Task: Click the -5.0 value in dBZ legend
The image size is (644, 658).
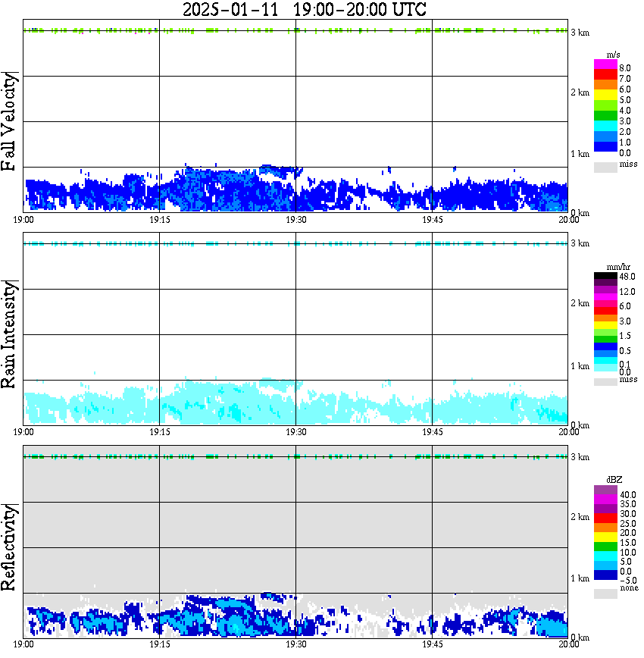Action: 627,581
